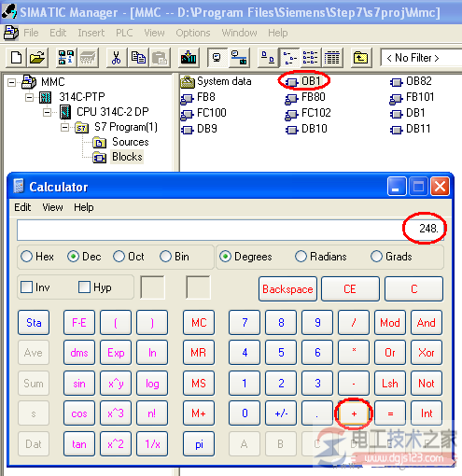Click the plus (+) calculator key
462x476 pixels.
(354, 413)
